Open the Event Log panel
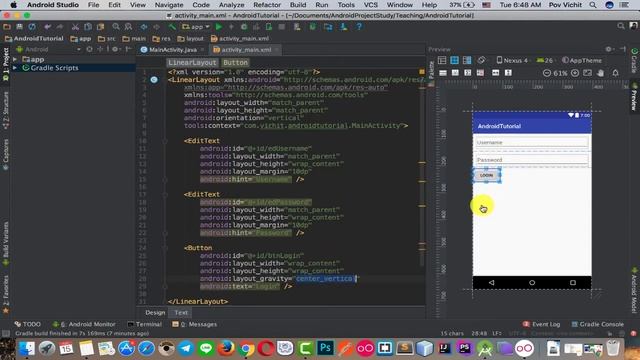The width and height of the screenshot is (640, 360). pyautogui.click(x=541, y=324)
